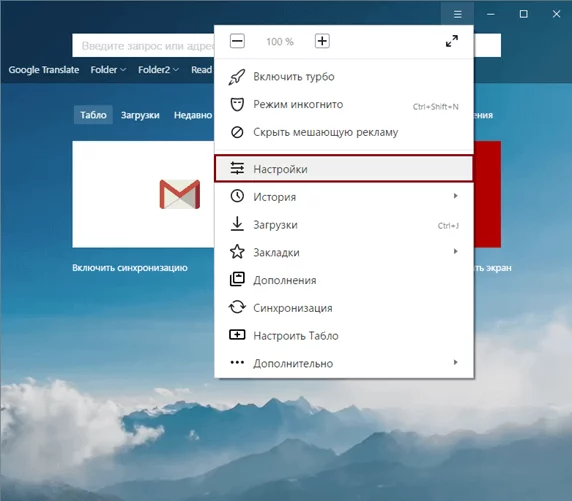The height and width of the screenshot is (501, 572).
Task: Increase zoom with the plus button
Action: click(322, 41)
